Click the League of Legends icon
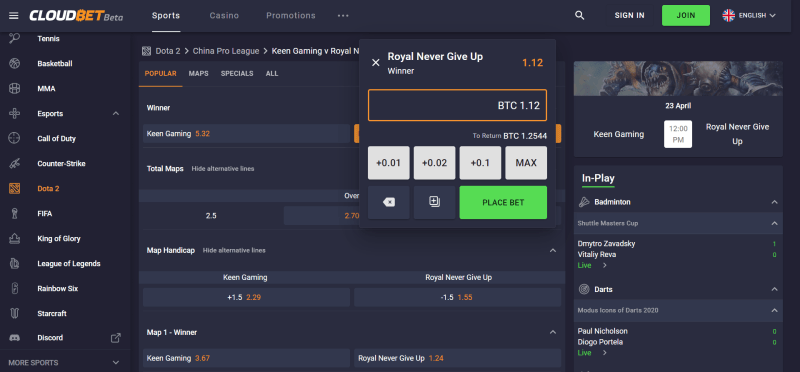 pyautogui.click(x=14, y=263)
